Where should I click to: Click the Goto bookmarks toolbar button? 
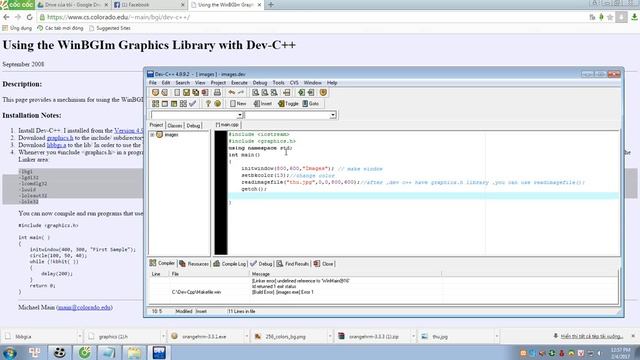(311, 104)
